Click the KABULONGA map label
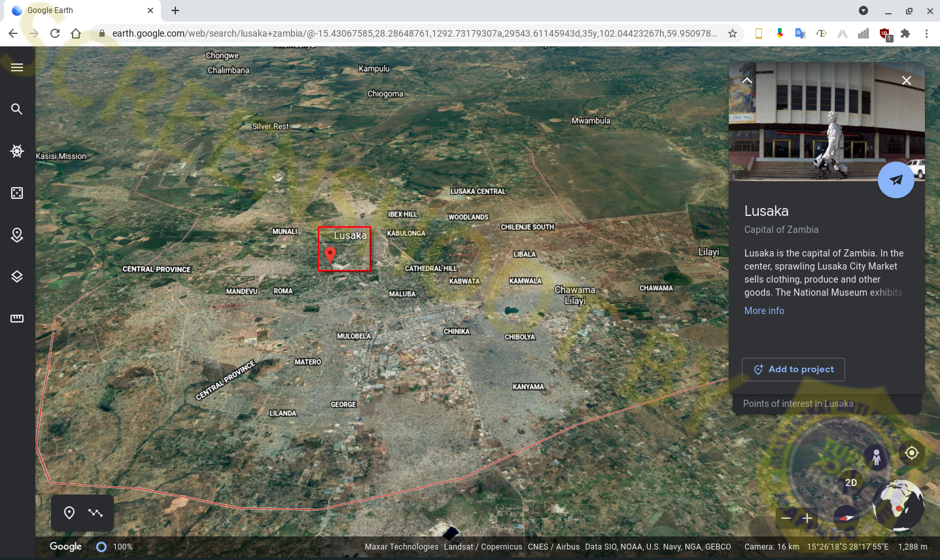The height and width of the screenshot is (560, 940). 406,234
